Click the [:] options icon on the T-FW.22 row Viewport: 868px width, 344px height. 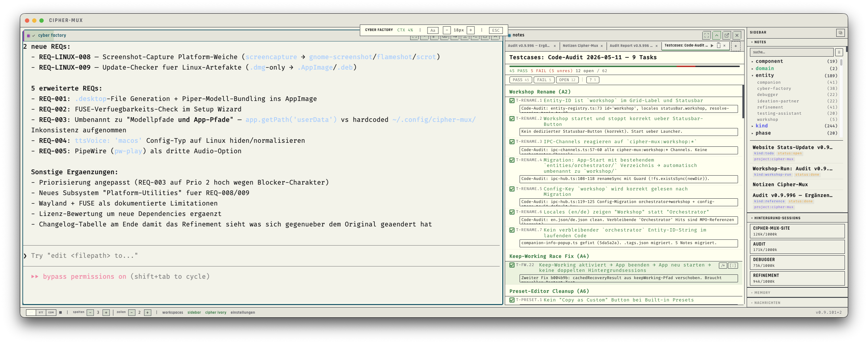tap(733, 266)
